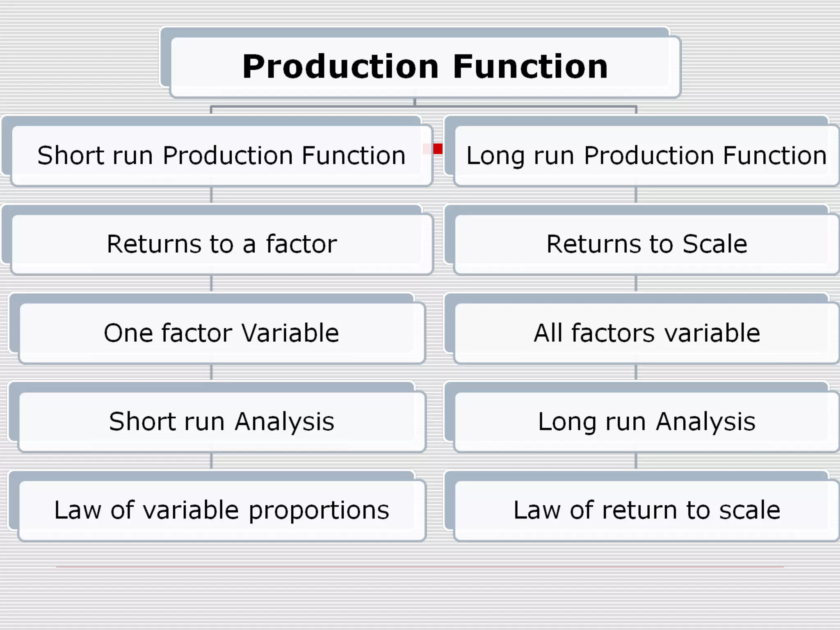
Task: Click connector between Long run Analysis and Law of return to scale
Action: pyautogui.click(x=636, y=461)
